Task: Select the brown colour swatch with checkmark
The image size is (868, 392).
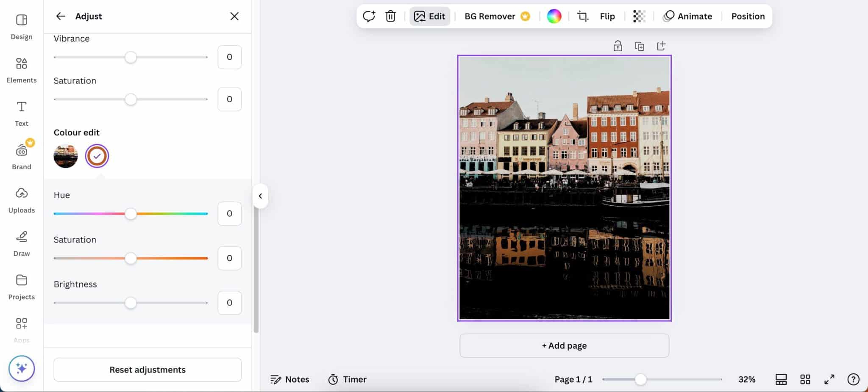Action: [97, 156]
